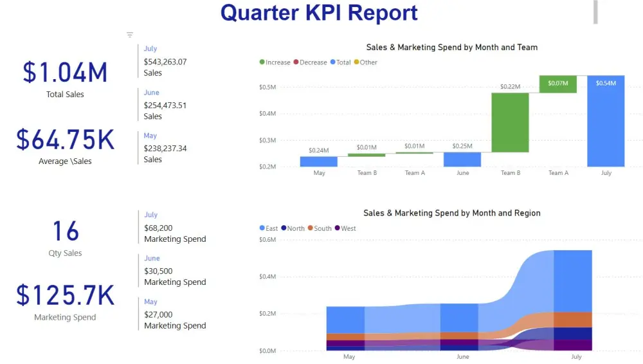Viewport: 643px width, 364px height.
Task: Click the filter icon above the July sales card
Action: pyautogui.click(x=130, y=35)
